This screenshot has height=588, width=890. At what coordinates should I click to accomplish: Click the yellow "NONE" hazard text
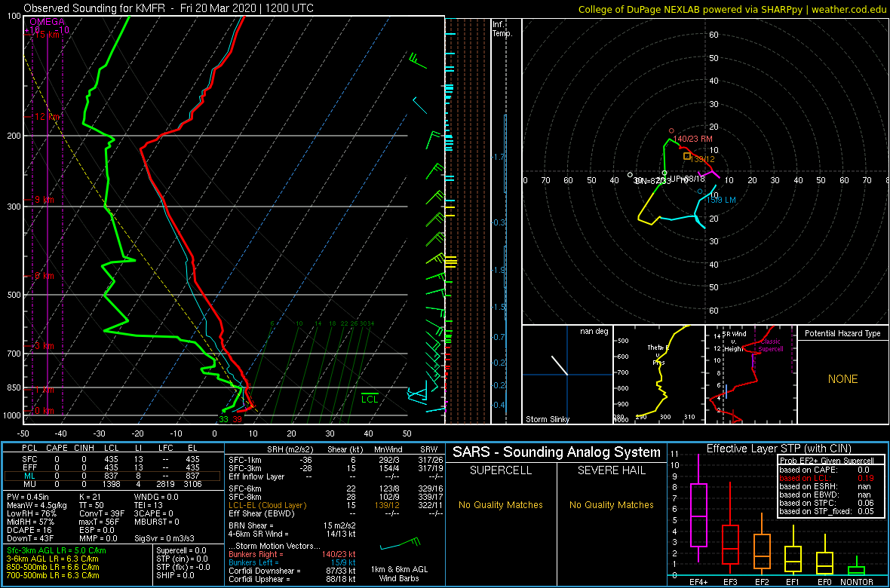click(842, 379)
